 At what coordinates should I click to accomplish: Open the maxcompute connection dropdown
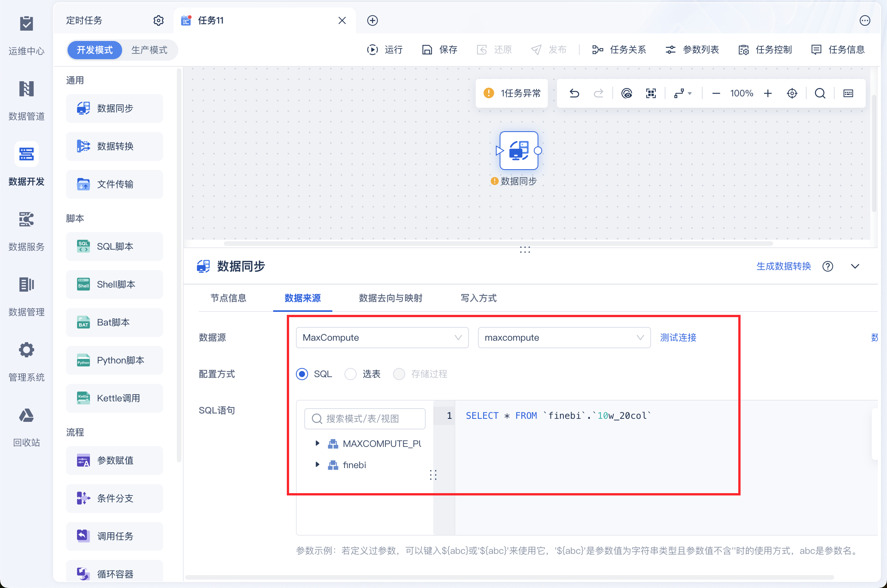(564, 338)
